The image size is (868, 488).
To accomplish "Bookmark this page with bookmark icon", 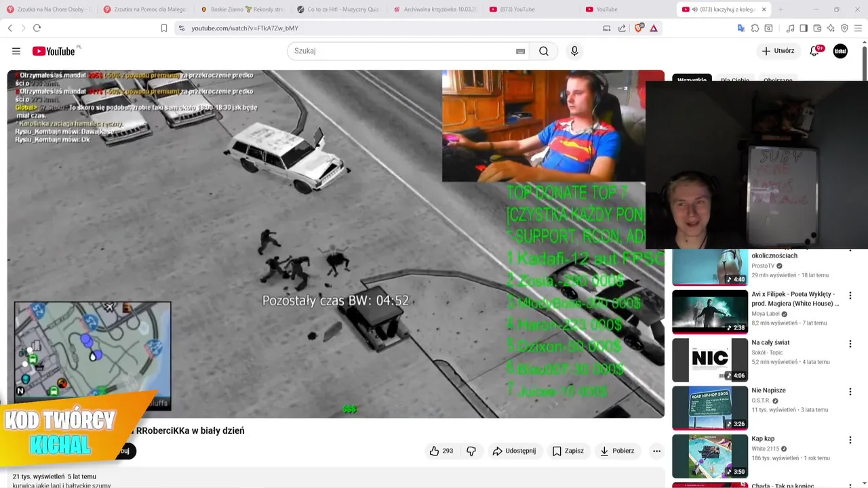I will coord(163,28).
